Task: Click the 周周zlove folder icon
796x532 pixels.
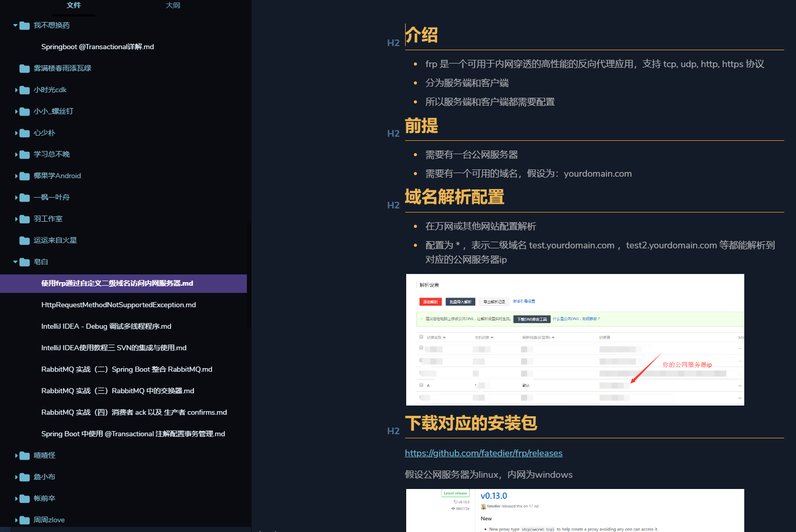Action: tap(25, 520)
